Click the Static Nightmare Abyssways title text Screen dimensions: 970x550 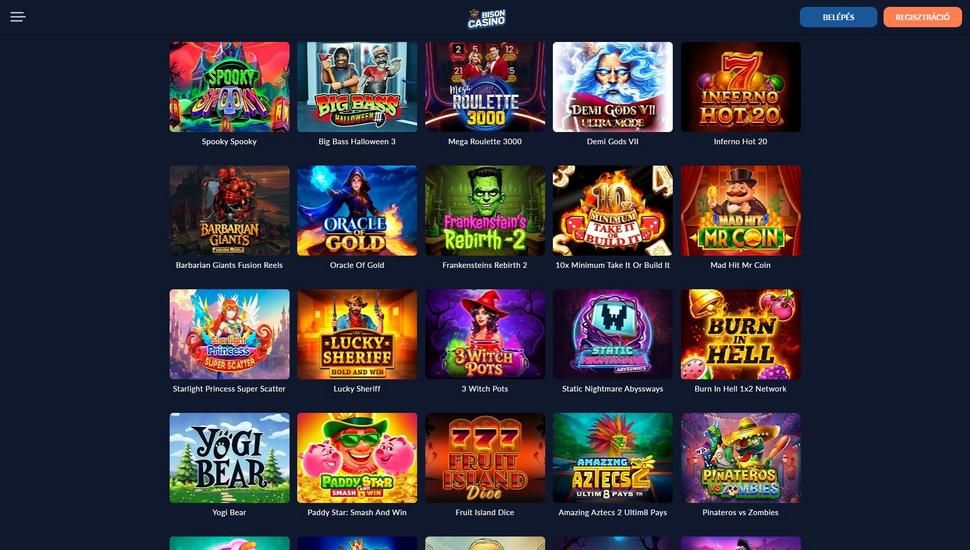[612, 389]
